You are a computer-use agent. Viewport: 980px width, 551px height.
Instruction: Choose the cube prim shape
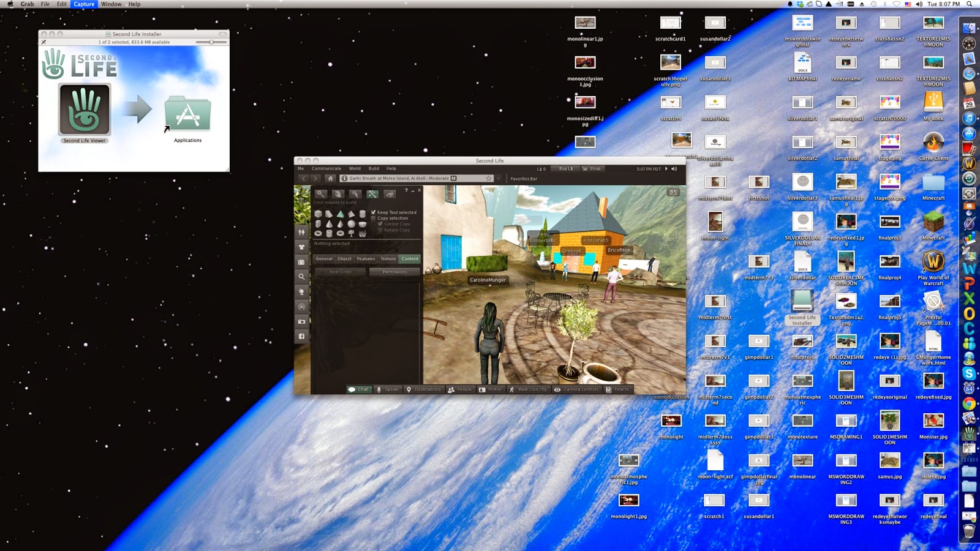[318, 214]
